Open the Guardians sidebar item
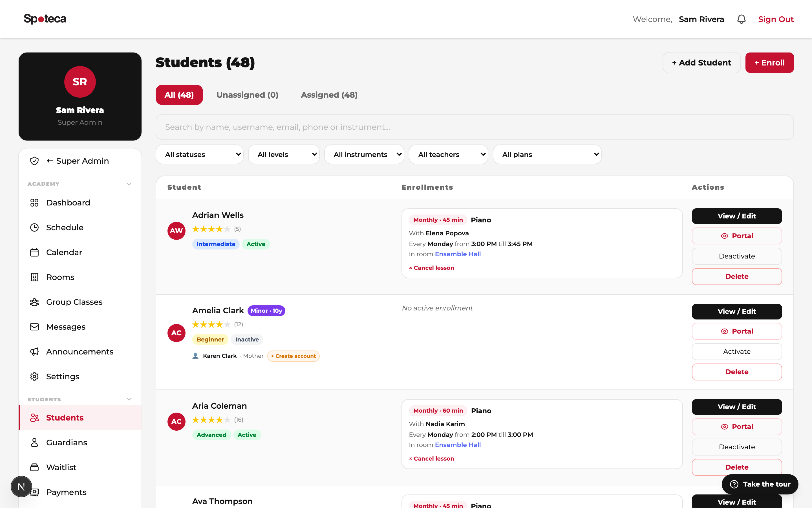The image size is (812, 508). point(80,443)
